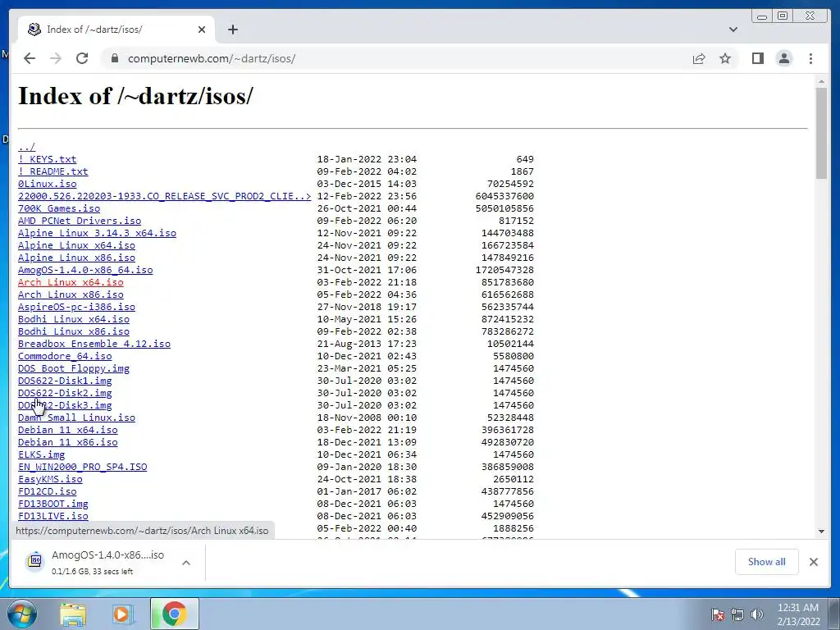Image resolution: width=840 pixels, height=630 pixels.
Task: Click Damn_Small_Linux.iso link
Action: tap(76, 418)
